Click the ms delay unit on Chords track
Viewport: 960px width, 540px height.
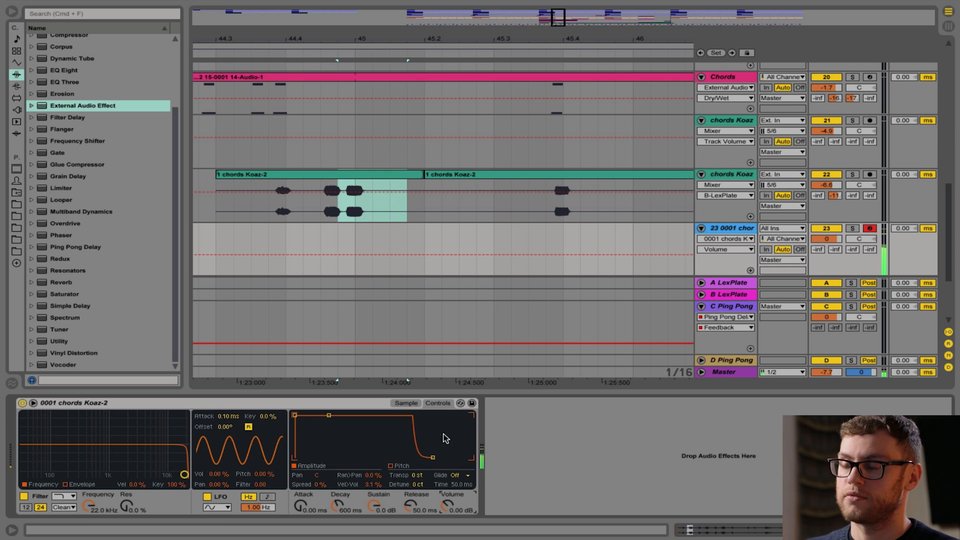click(x=928, y=77)
